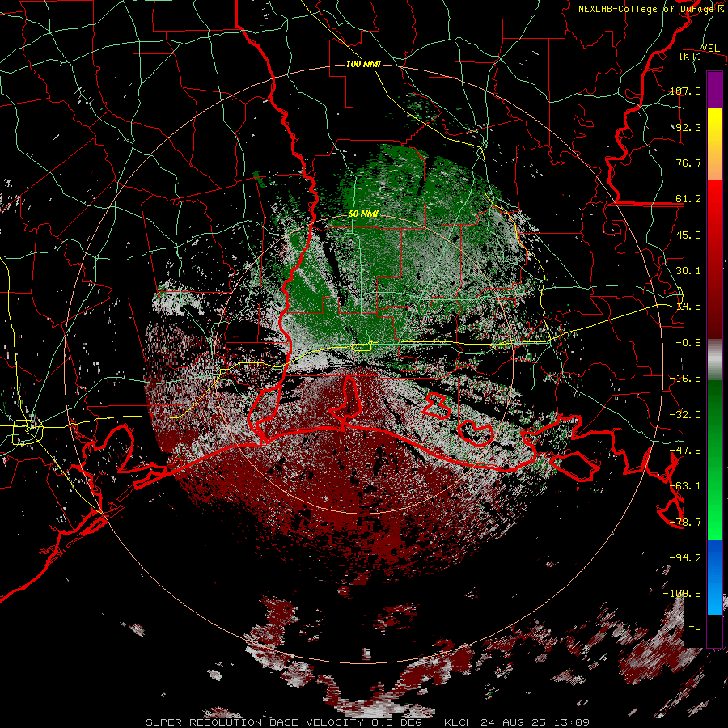The height and width of the screenshot is (728, 728).
Task: Click the 50 NMI range ring label
Action: 363,214
